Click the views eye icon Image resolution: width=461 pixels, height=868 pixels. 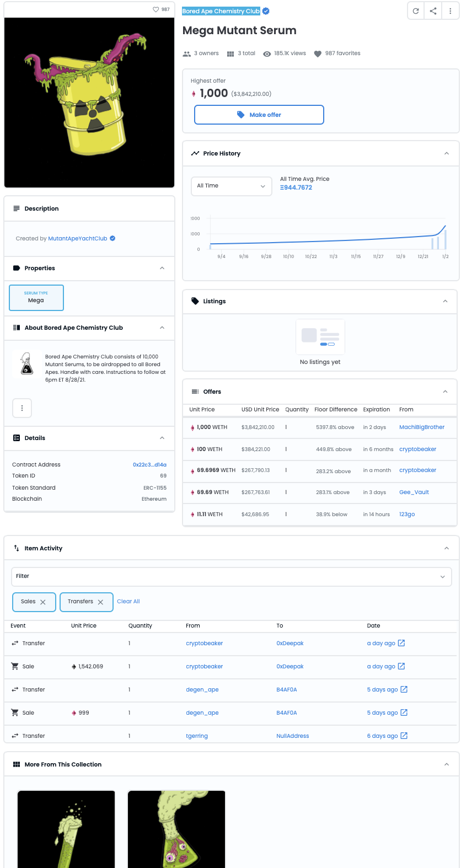click(267, 54)
